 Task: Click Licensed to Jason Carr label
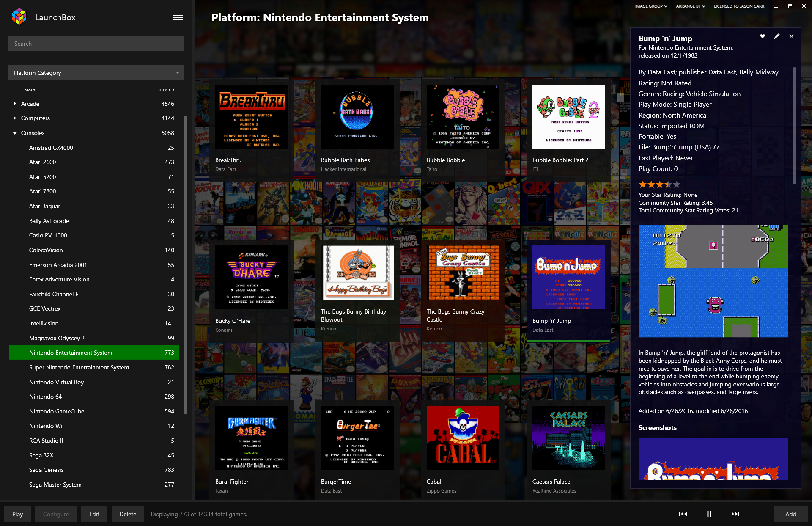pyautogui.click(x=739, y=6)
